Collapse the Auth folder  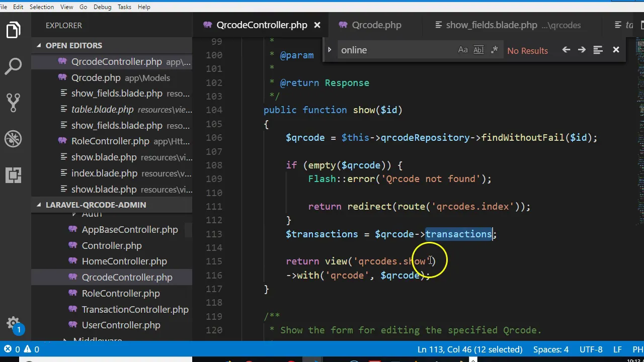click(x=92, y=214)
